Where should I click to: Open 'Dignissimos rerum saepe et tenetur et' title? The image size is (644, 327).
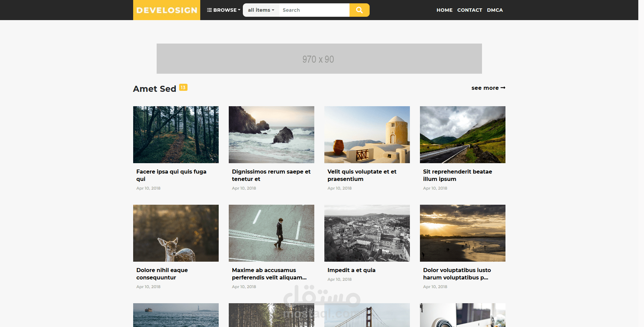[x=271, y=175]
